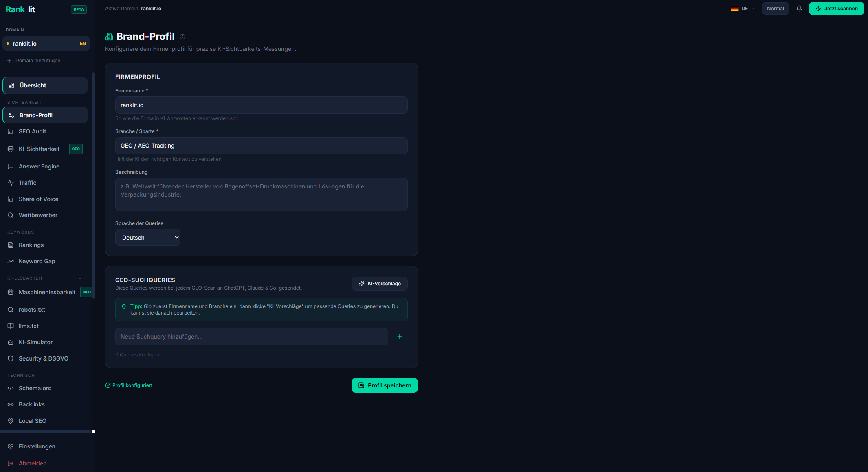Click the Rank lit logo
Image resolution: width=868 pixels, height=472 pixels.
tap(20, 9)
